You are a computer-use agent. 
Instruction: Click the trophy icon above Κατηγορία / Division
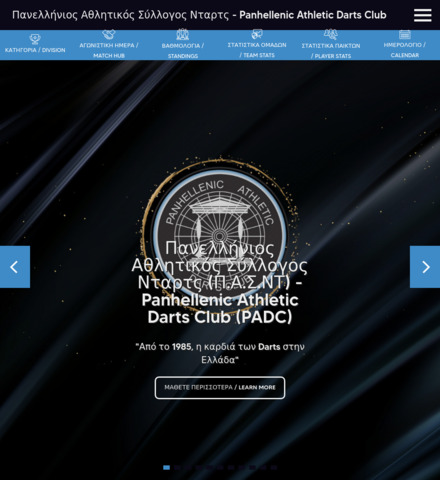[x=35, y=39]
